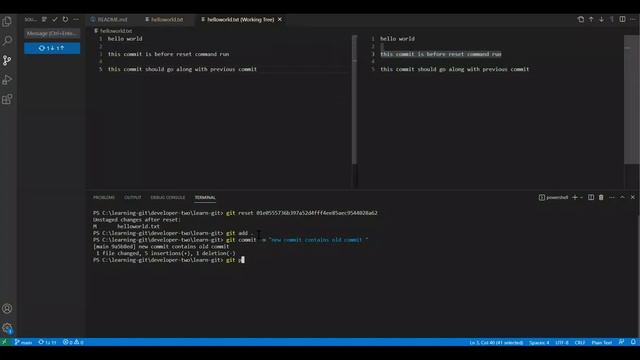Screen dimensions: 640x360
Task: Click highlighted 'this commit is before reset' line on right
Action: (x=441, y=54)
